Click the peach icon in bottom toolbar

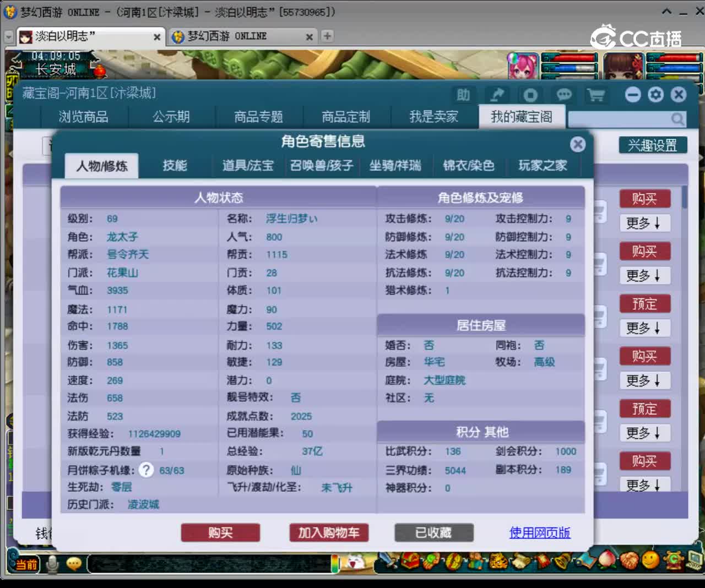606,560
